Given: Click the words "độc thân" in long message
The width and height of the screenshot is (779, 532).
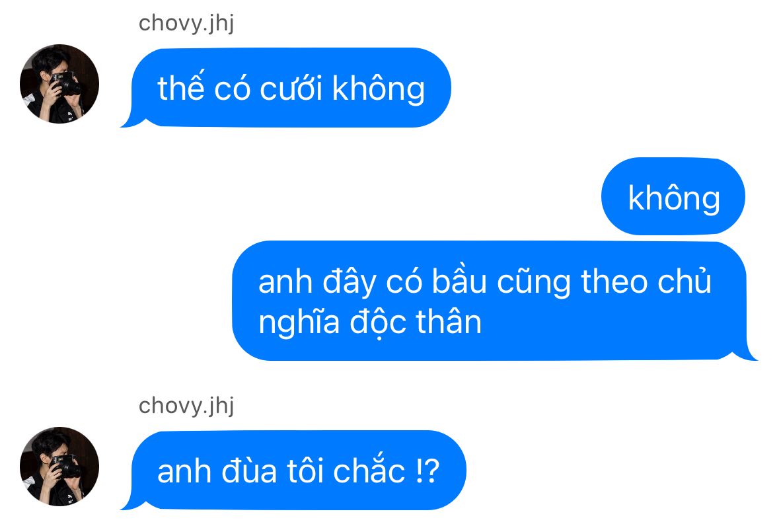Looking at the screenshot, I should coord(416,323).
